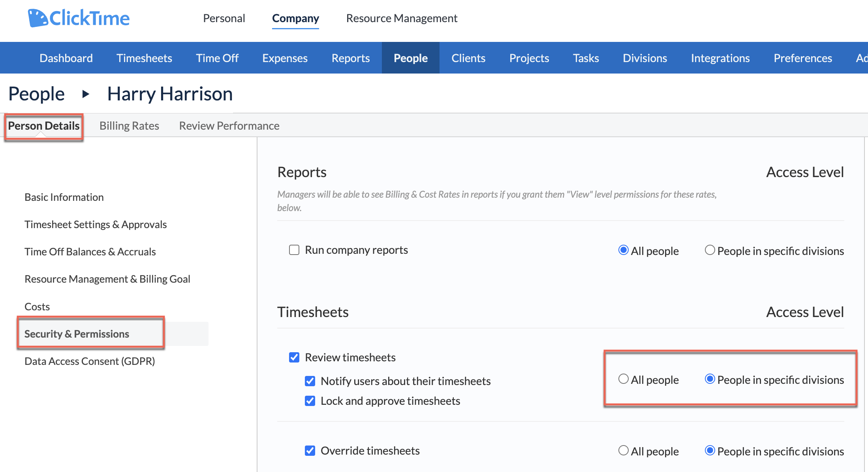Open Timesheet Settings & Approvals
868x472 pixels.
pos(96,224)
